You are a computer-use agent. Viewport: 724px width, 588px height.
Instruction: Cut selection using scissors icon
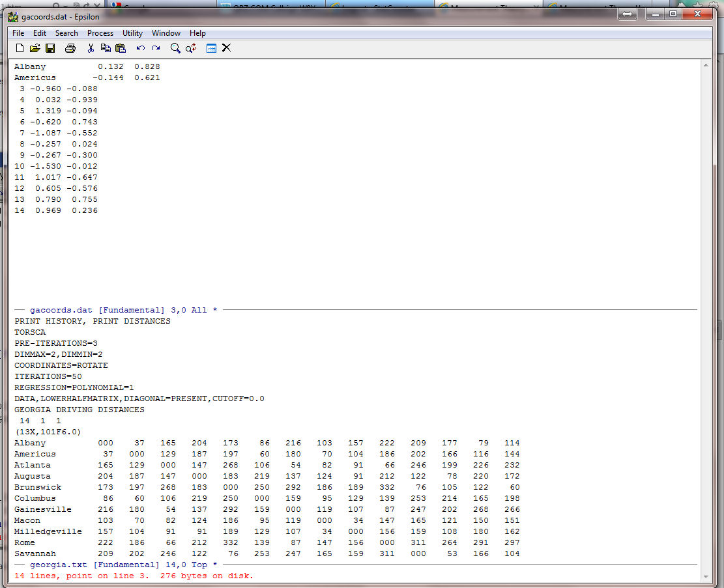(91, 48)
